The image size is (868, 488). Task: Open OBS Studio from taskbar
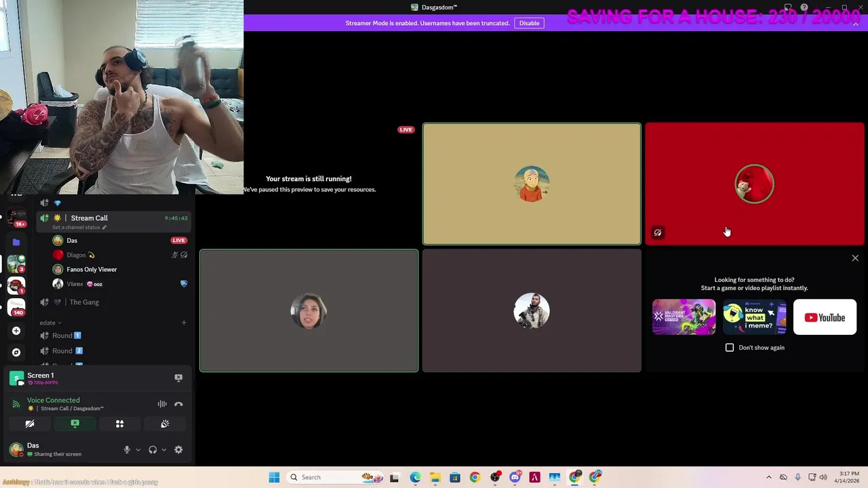pos(495,477)
